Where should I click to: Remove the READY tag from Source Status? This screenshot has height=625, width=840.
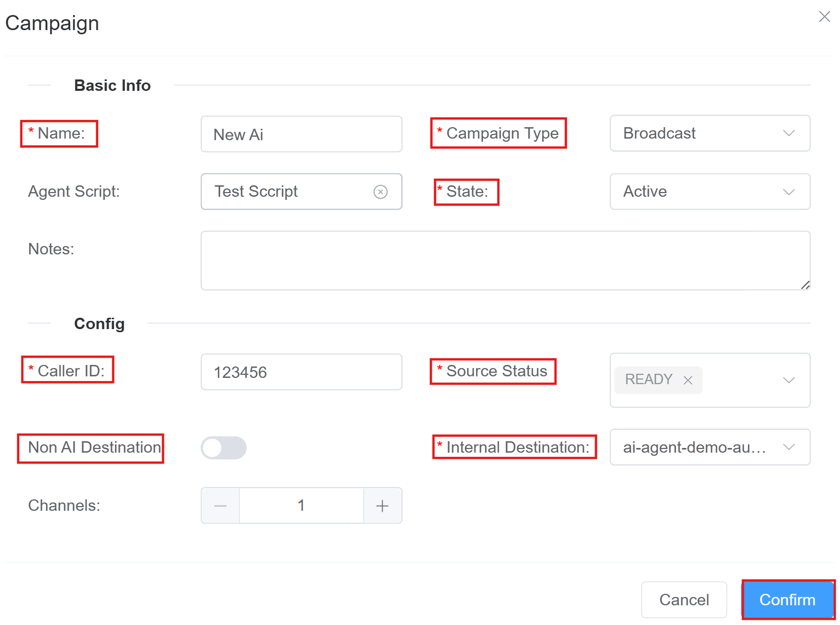pos(687,380)
